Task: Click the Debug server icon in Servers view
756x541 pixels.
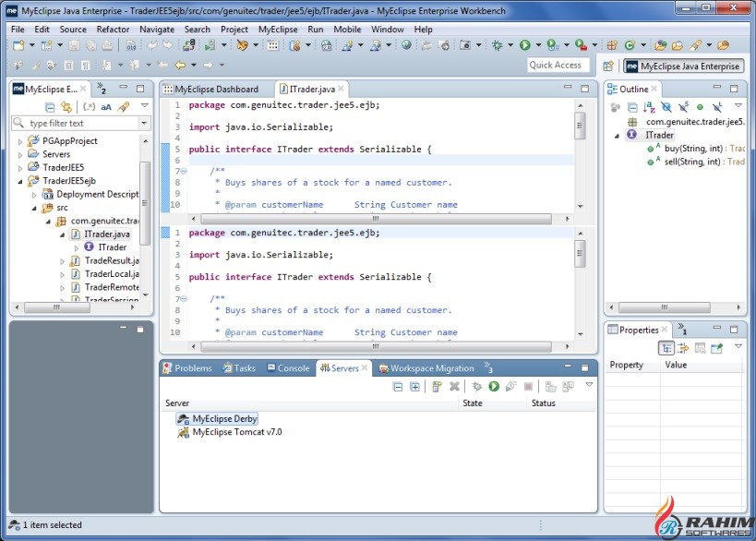Action: point(475,387)
